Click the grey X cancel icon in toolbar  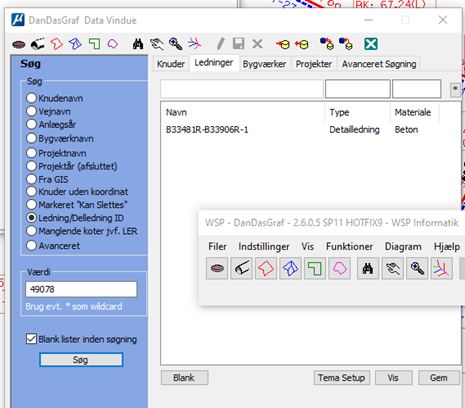click(x=257, y=44)
